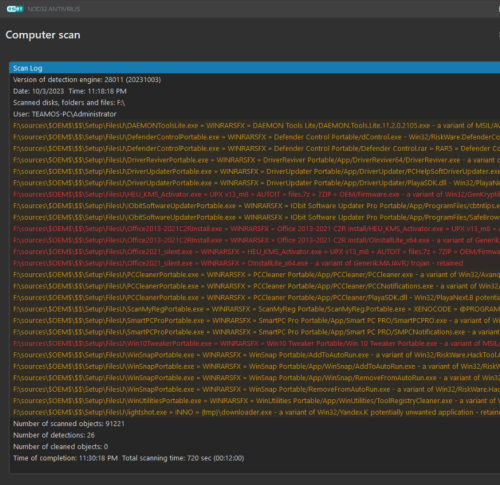The height and width of the screenshot is (485, 500).
Task: Select the PCHelpSoftDriverUpdater.exe detection row
Action: click(255, 171)
